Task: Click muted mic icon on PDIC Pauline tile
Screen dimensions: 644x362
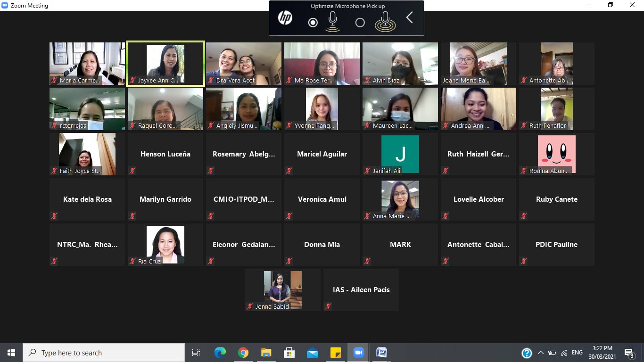Action: (524, 261)
